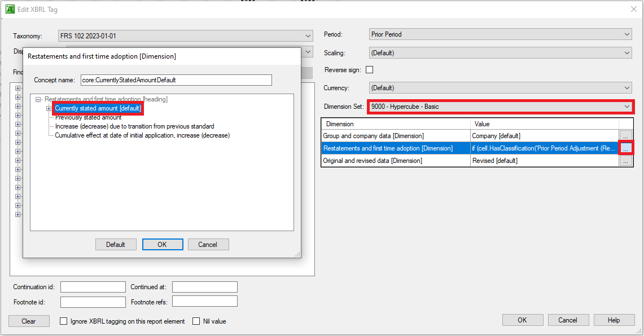The image size is (644, 336).
Task: Click the Period dropdown arrow
Action: 626,34
